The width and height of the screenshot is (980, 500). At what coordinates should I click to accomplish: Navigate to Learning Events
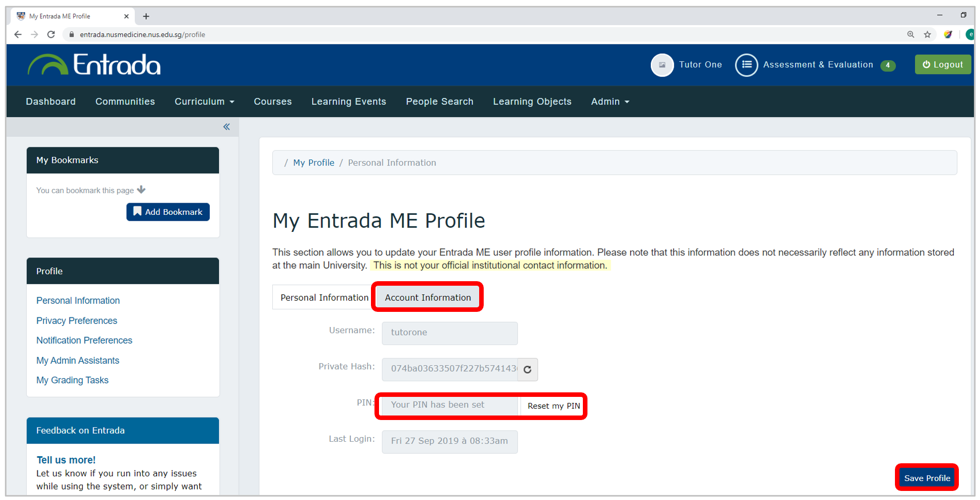[x=349, y=102]
